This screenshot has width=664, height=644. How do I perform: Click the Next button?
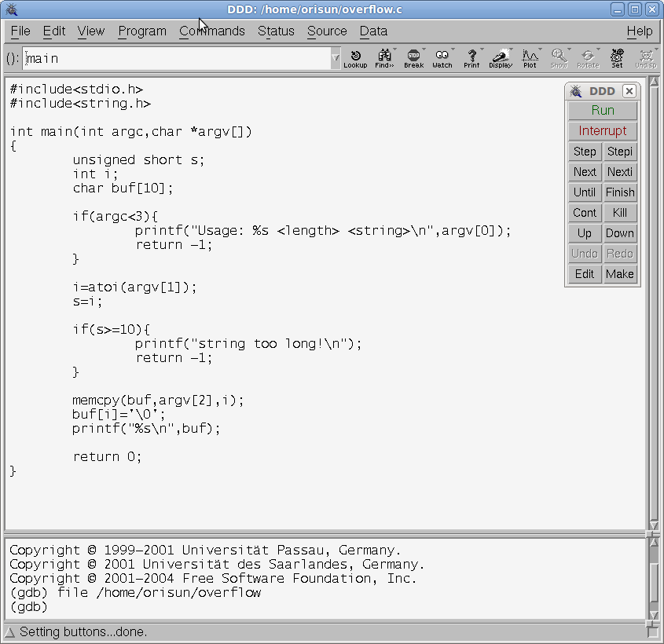585,172
